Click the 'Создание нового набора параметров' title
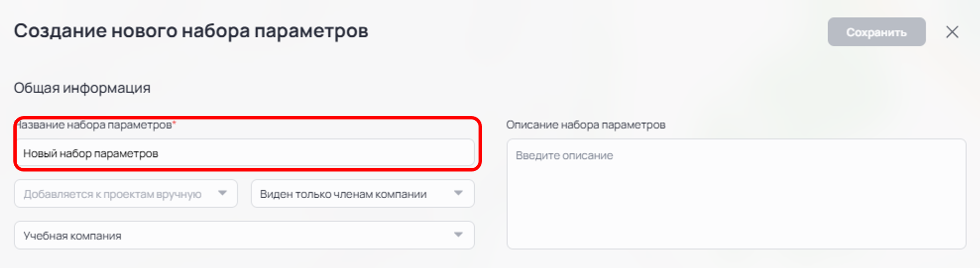The image size is (980, 268). 191,31
